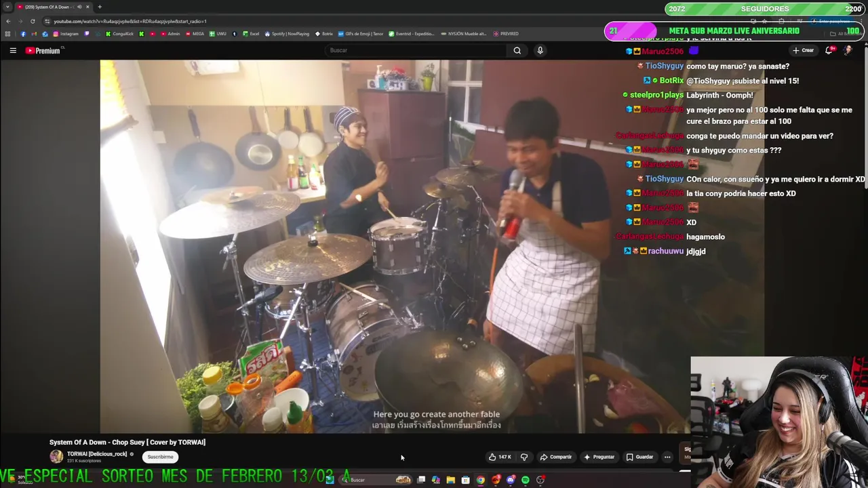Screen dimensions: 868x488
Task: Click rachuuwu username in chat
Action: pos(666,251)
